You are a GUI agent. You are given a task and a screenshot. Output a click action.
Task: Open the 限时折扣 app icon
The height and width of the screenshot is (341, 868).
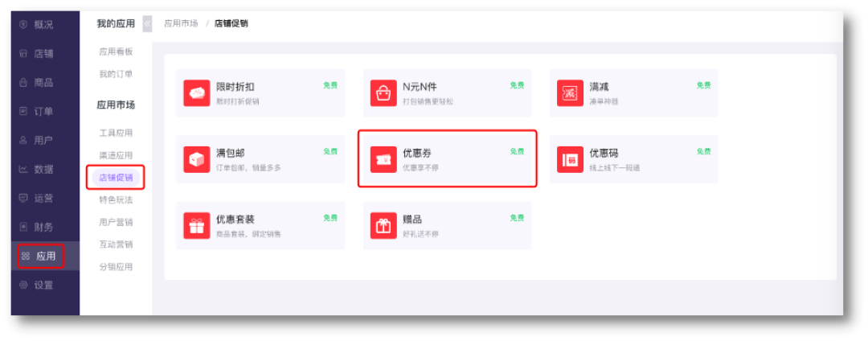[197, 93]
